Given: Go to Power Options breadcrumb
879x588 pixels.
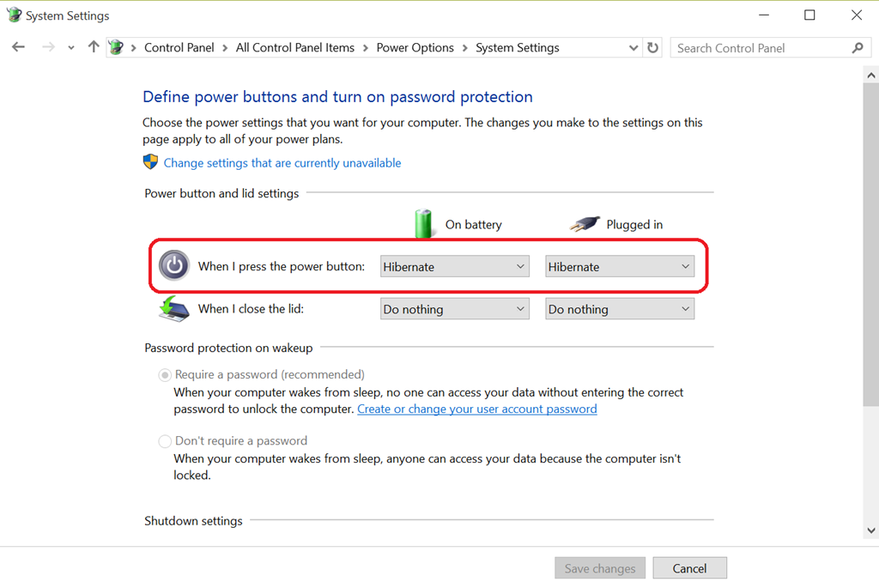Looking at the screenshot, I should click(x=415, y=48).
